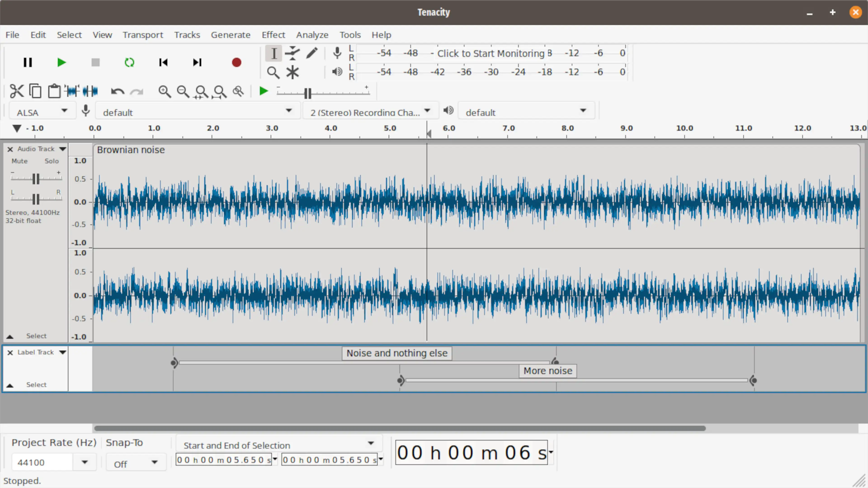Click the Silence audio selection icon

tap(90, 91)
